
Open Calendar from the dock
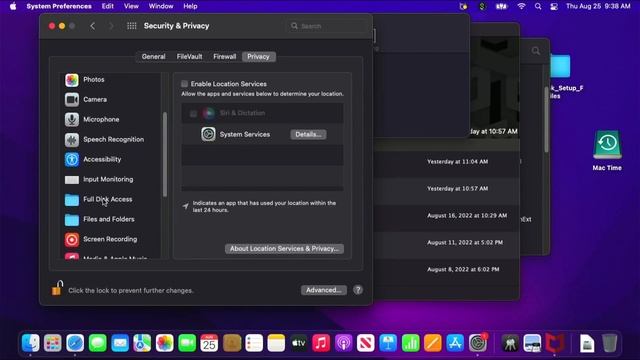pos(209,343)
